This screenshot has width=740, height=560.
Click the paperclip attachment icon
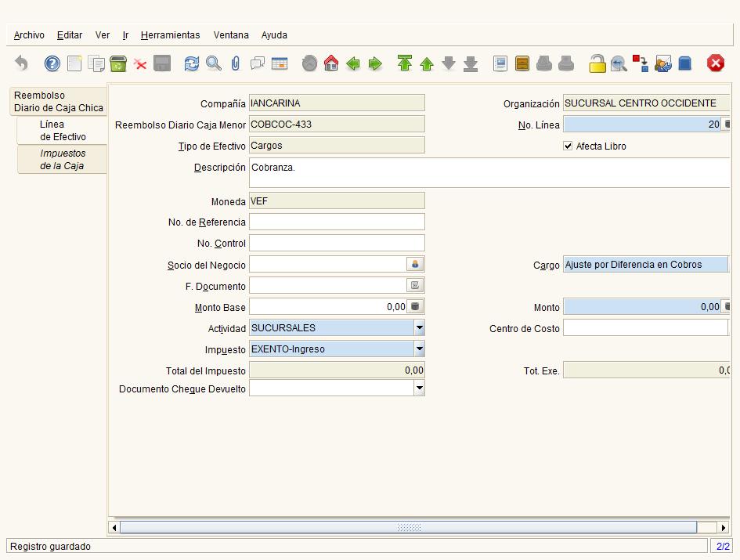(235, 63)
